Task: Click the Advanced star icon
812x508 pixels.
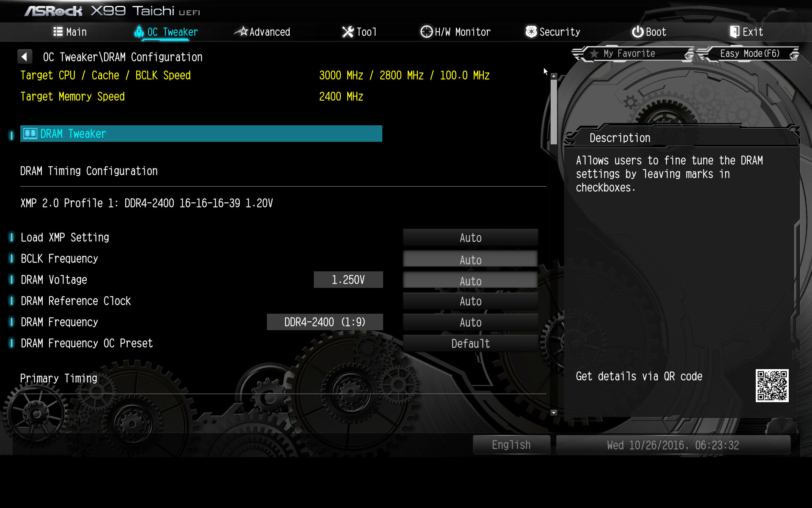Action: (x=241, y=32)
